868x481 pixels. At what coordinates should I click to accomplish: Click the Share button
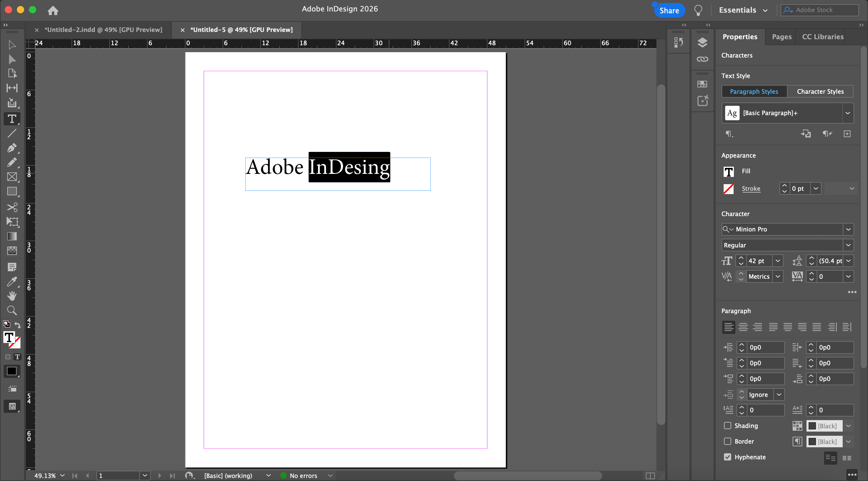pos(669,11)
